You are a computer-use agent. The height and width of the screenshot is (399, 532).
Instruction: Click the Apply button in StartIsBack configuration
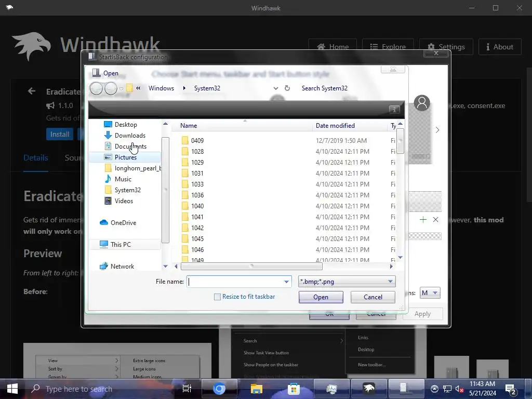click(x=422, y=314)
